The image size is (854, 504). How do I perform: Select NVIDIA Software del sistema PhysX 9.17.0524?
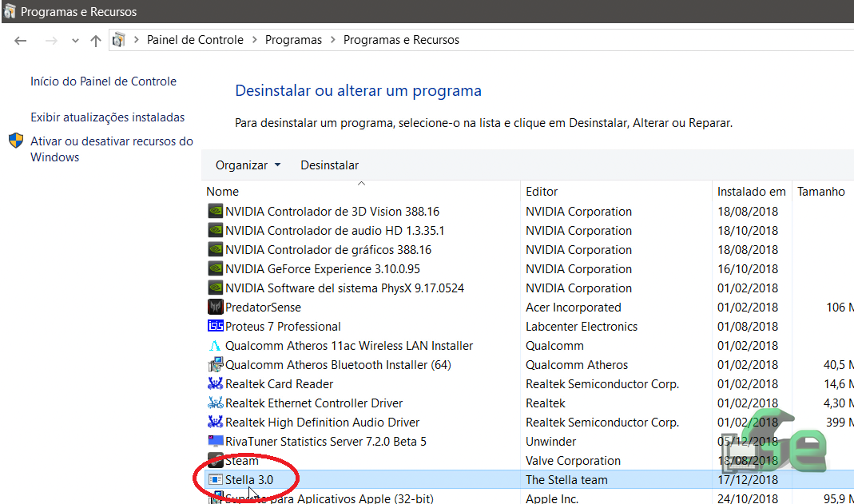tap(345, 288)
